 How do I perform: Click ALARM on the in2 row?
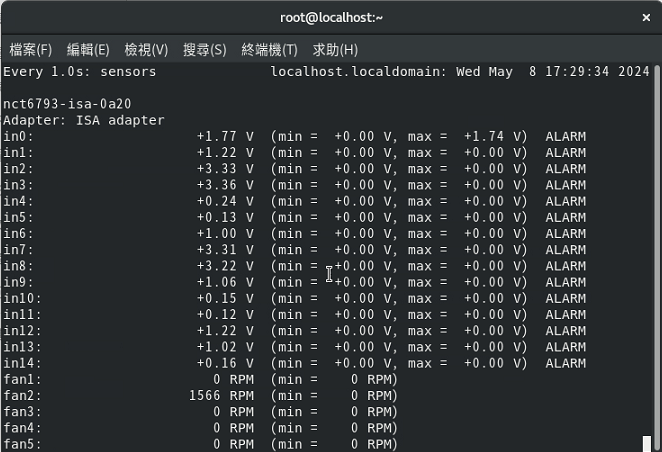pyautogui.click(x=565, y=169)
